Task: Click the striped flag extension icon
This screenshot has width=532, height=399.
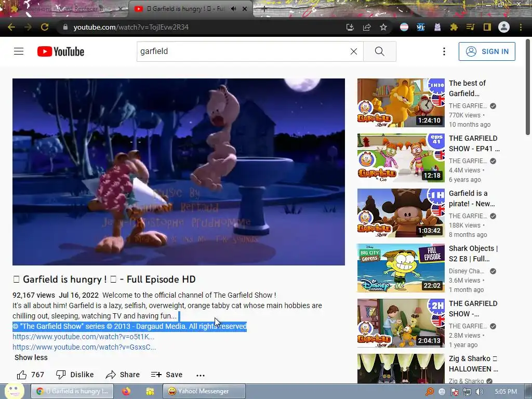Action: coord(404,27)
